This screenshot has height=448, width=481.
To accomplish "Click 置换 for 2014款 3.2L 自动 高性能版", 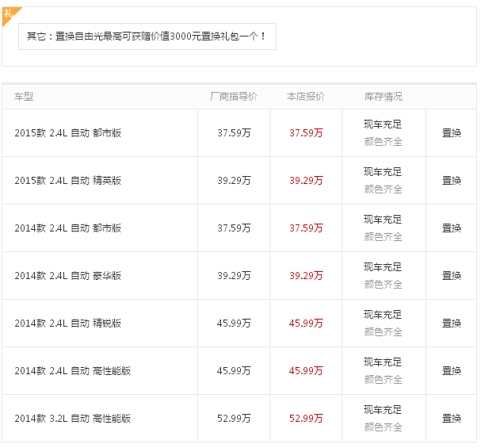I will 451,419.
